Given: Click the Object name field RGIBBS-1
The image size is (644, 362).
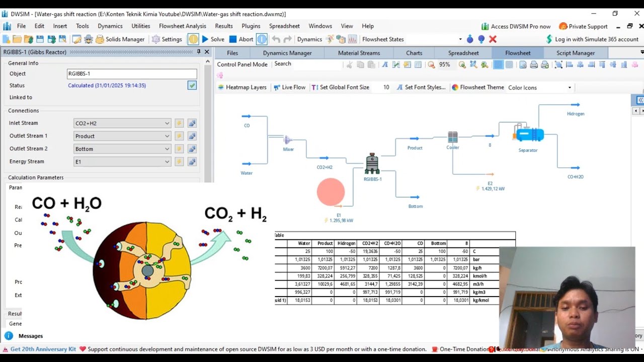Looking at the screenshot, I should 132,73.
